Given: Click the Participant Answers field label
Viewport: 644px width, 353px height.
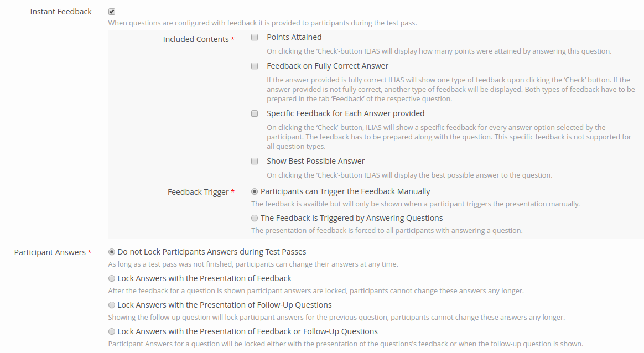Looking at the screenshot, I should click(x=50, y=252).
